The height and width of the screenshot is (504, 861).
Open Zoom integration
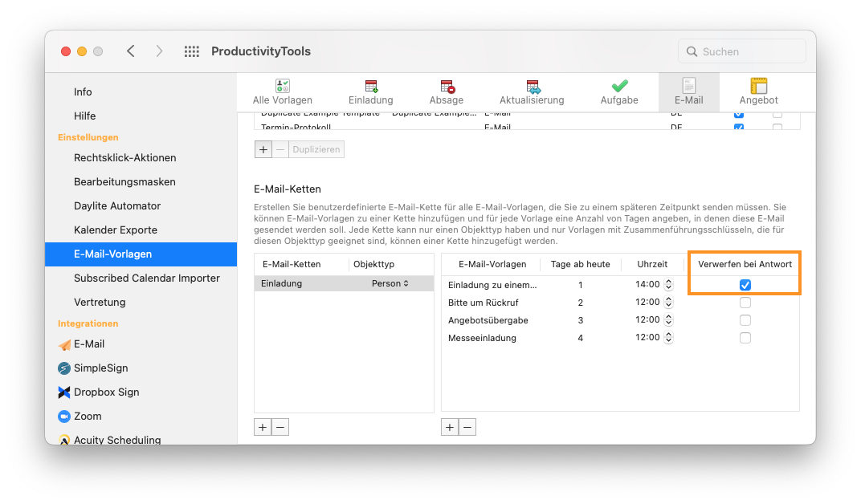(80, 417)
